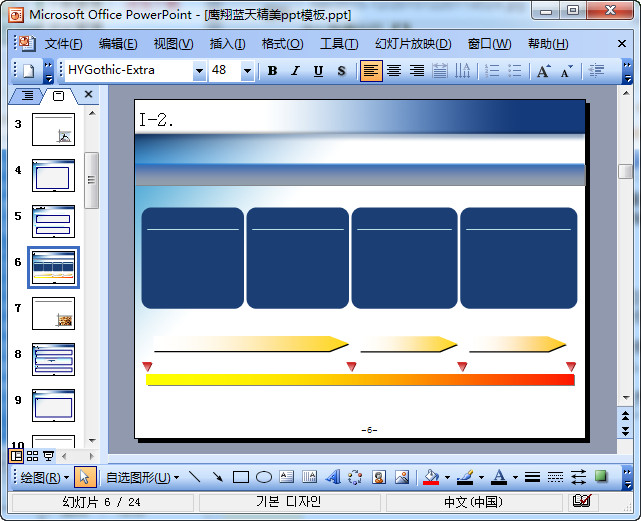Toggle numbered list
This screenshot has width=641, height=521.
click(492, 71)
